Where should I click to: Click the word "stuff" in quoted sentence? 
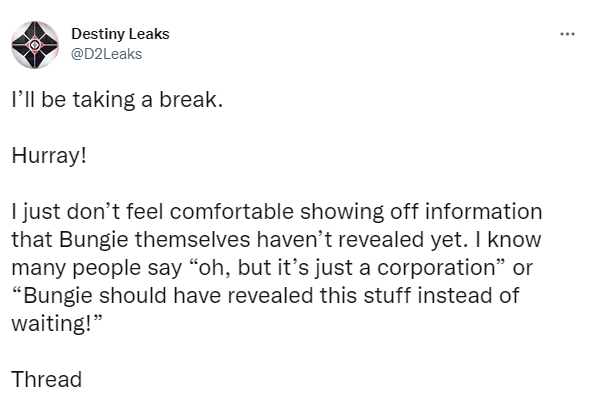tap(387, 296)
